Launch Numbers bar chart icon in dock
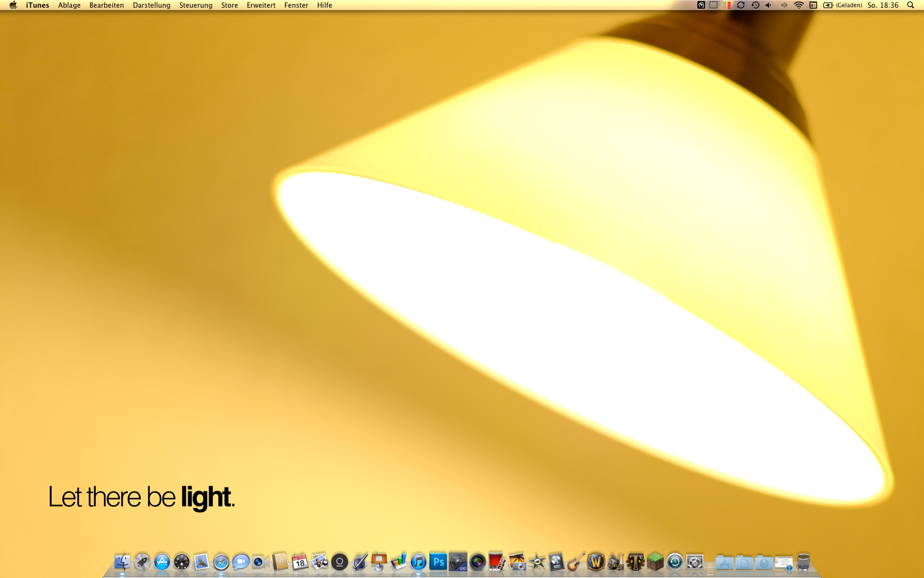Viewport: 924px width, 578px height. click(399, 562)
